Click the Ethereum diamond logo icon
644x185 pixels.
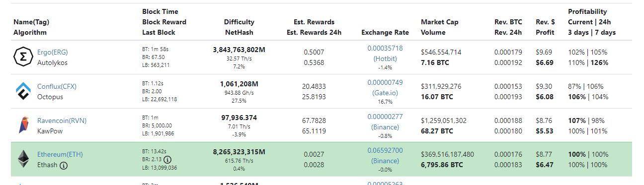(x=22, y=159)
